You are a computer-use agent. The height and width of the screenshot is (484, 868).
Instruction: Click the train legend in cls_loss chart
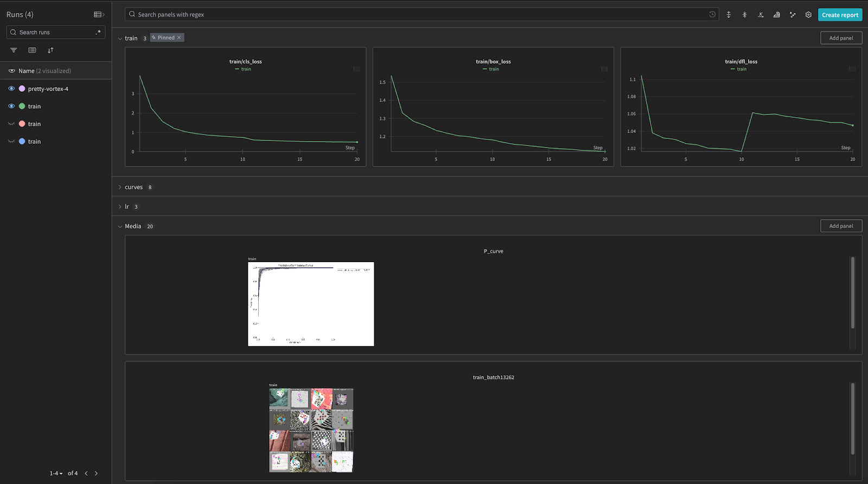[243, 69]
